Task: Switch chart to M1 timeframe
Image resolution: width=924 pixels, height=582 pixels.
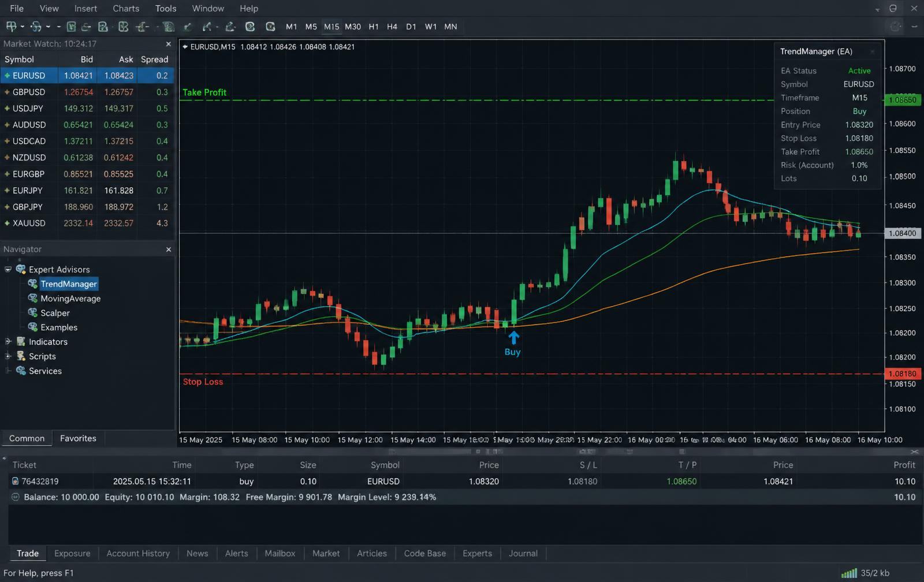Action: [x=291, y=27]
